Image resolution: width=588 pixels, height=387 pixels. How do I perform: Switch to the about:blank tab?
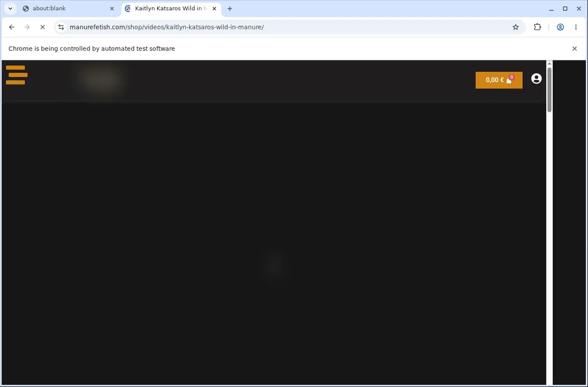click(69, 8)
